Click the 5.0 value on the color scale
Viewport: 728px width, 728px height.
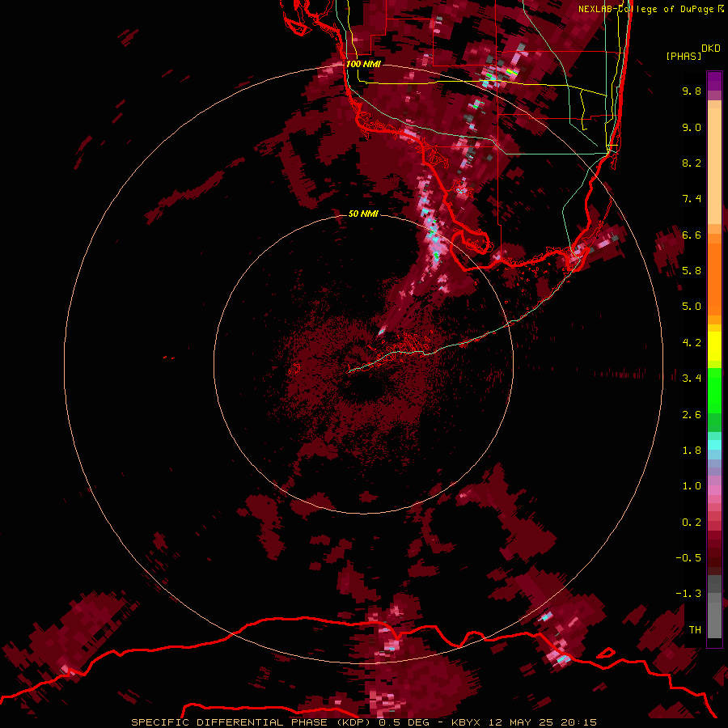692,307
